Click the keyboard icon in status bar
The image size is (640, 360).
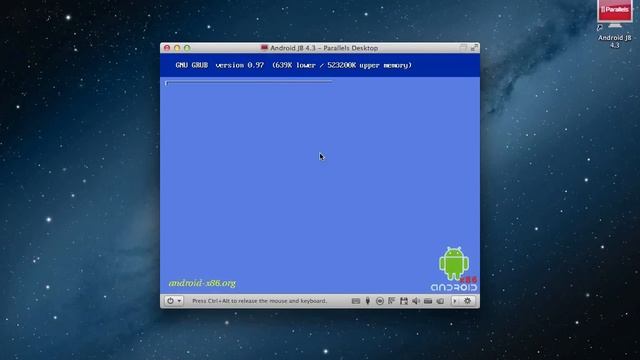pos(356,301)
